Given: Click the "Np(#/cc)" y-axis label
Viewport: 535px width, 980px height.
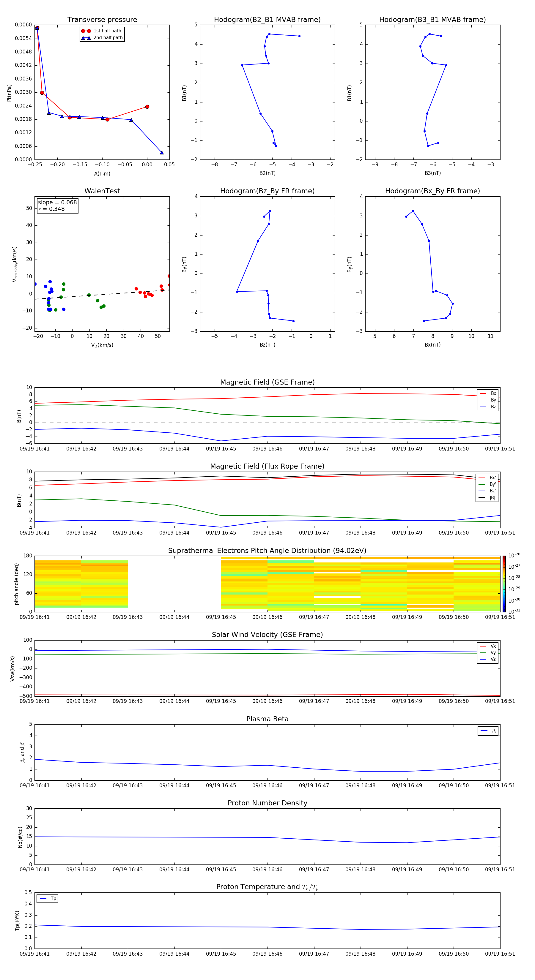Looking at the screenshot, I should tap(20, 837).
